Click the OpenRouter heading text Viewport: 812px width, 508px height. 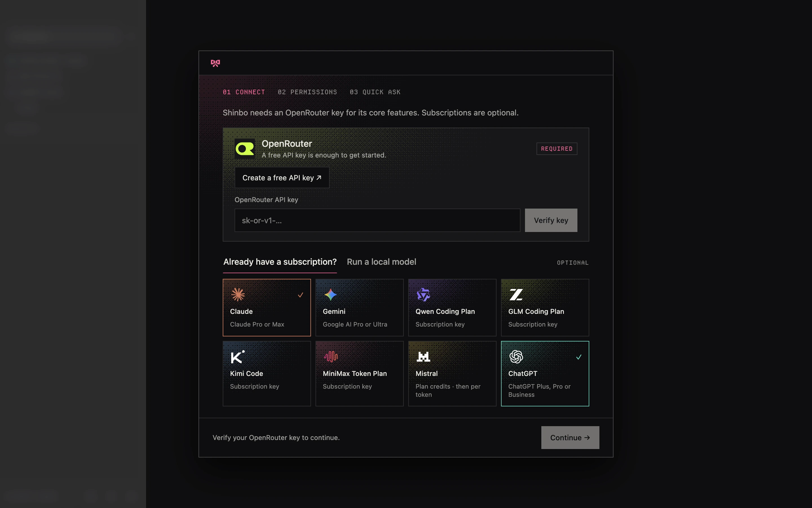tap(287, 143)
